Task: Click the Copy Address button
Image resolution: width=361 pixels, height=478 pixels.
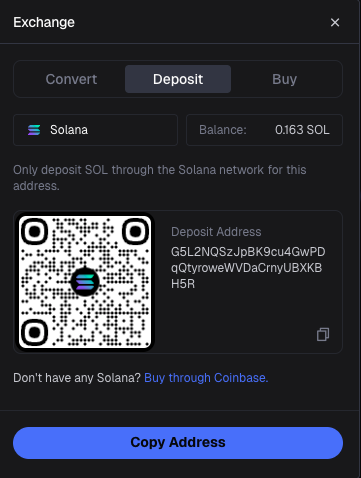Action: [x=178, y=443]
